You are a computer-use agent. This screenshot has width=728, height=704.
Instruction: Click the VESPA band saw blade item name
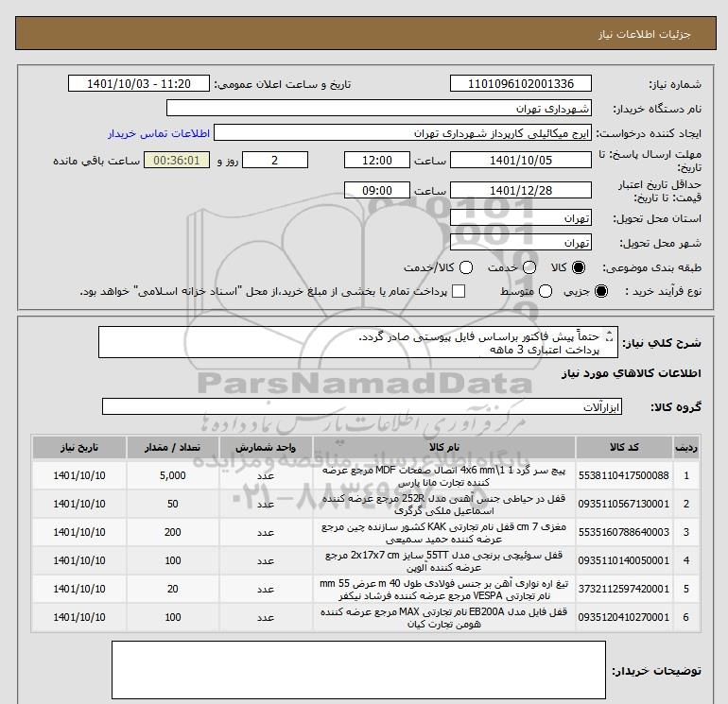click(x=444, y=589)
